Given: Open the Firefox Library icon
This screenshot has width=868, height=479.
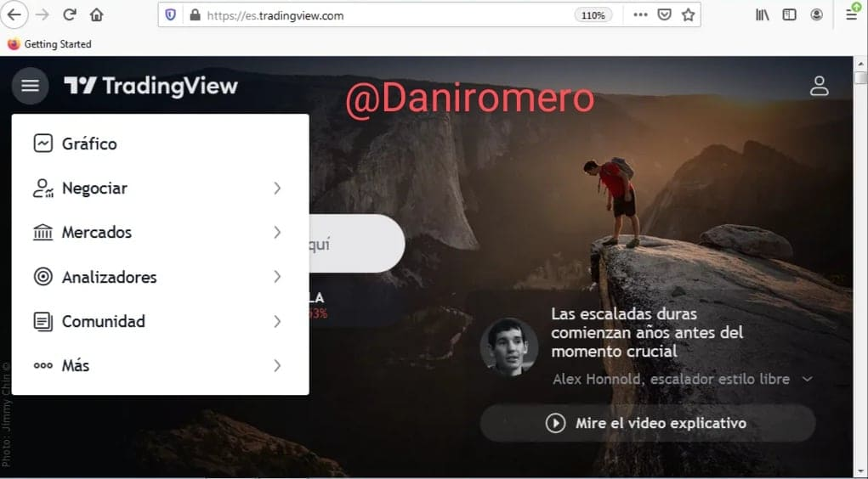Looking at the screenshot, I should 763,15.
